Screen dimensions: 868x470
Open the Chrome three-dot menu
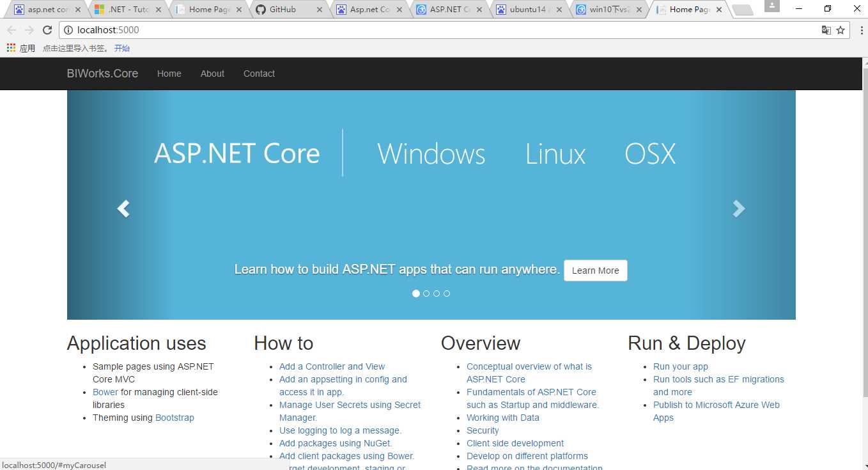(861, 30)
